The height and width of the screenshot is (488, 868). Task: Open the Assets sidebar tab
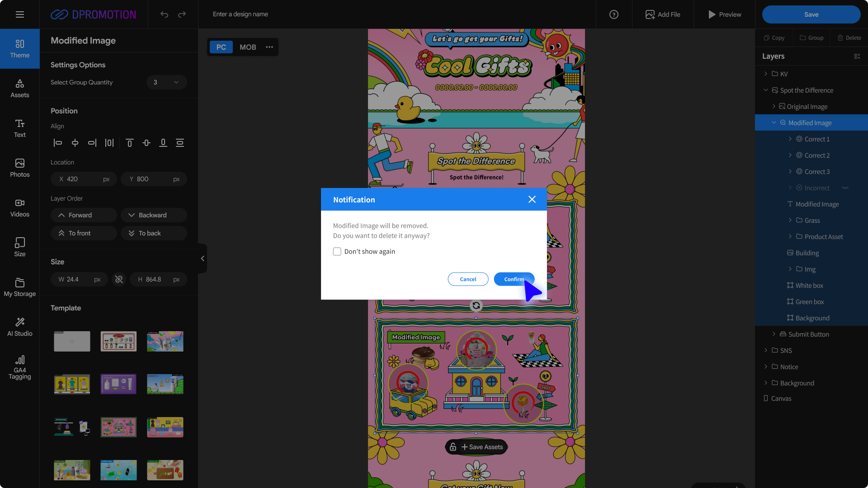tap(19, 88)
